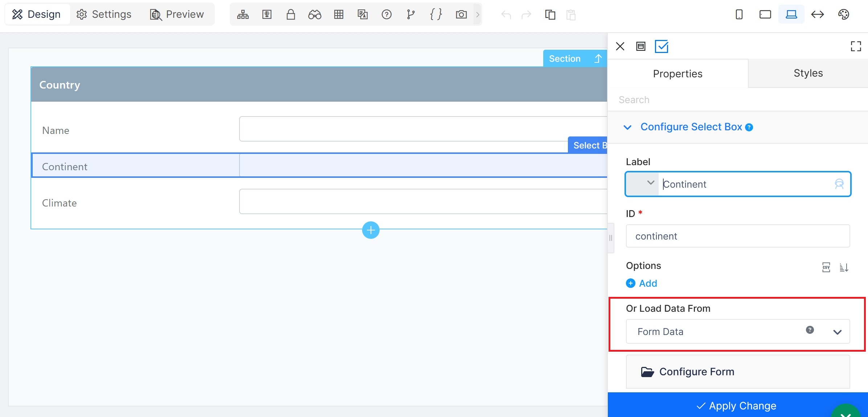868x417 pixels.
Task: Click the Configure Form button
Action: [x=738, y=372]
